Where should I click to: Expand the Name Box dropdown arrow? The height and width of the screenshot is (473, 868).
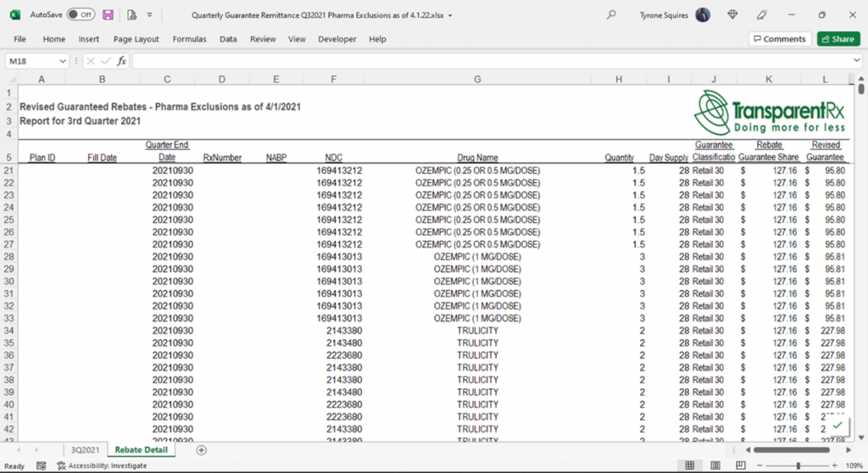tap(63, 61)
